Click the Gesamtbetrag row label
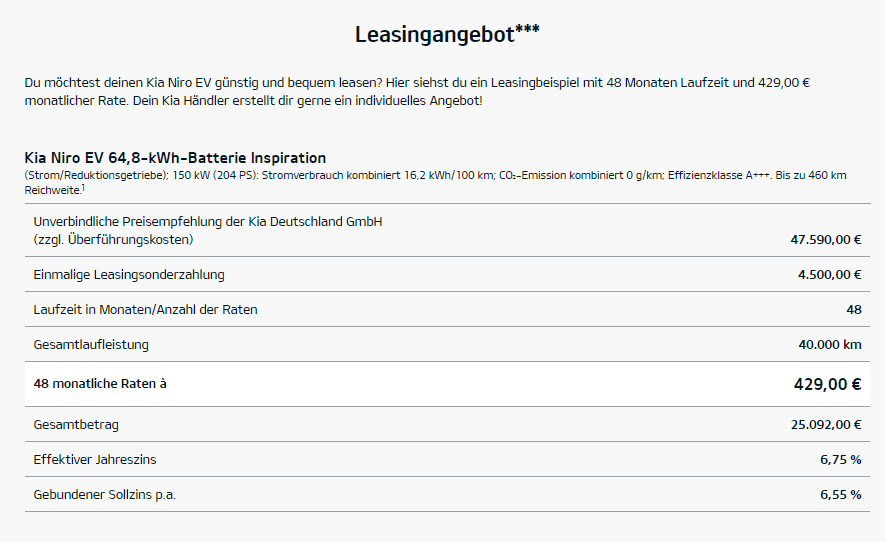The image size is (885, 542). 76,424
